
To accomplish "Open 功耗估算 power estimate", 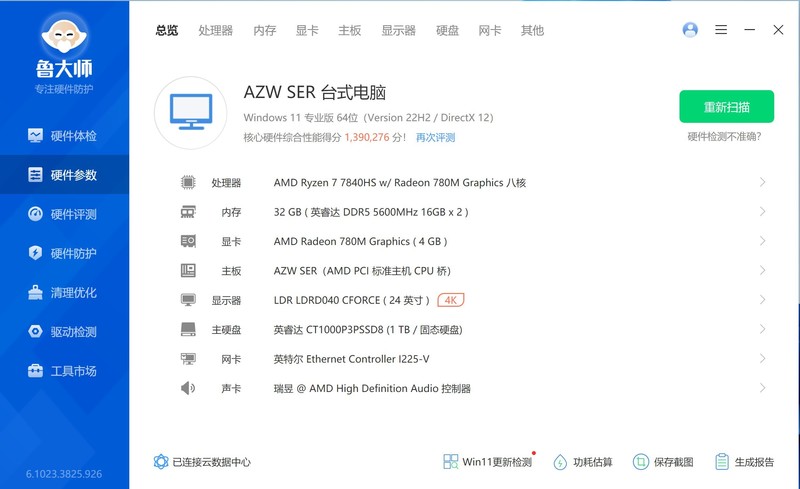I will [583, 462].
